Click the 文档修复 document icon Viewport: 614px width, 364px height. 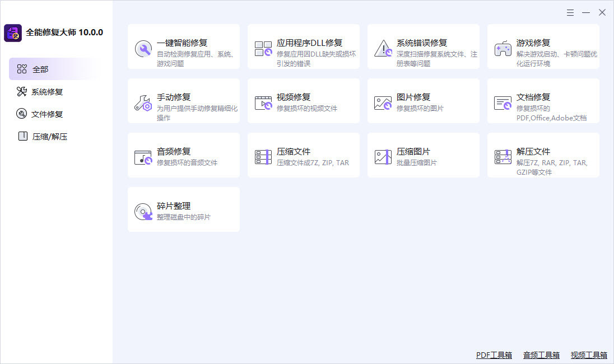pyautogui.click(x=503, y=104)
